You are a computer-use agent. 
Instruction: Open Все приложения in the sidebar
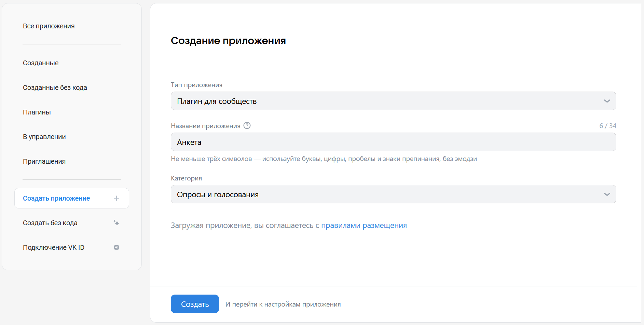[49, 26]
